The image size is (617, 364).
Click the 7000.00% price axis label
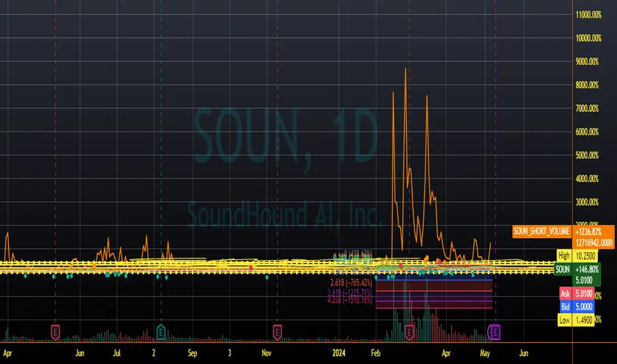(587, 109)
